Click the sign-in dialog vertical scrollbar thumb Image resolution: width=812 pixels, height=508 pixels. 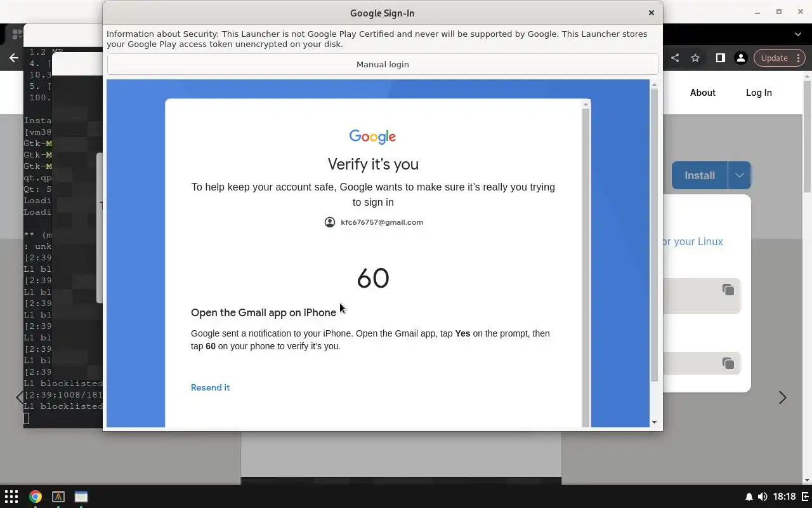point(654,236)
